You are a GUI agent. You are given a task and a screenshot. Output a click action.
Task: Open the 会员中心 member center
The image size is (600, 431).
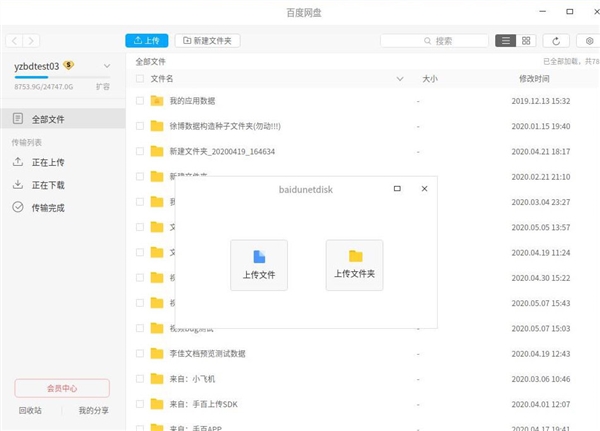pyautogui.click(x=62, y=388)
